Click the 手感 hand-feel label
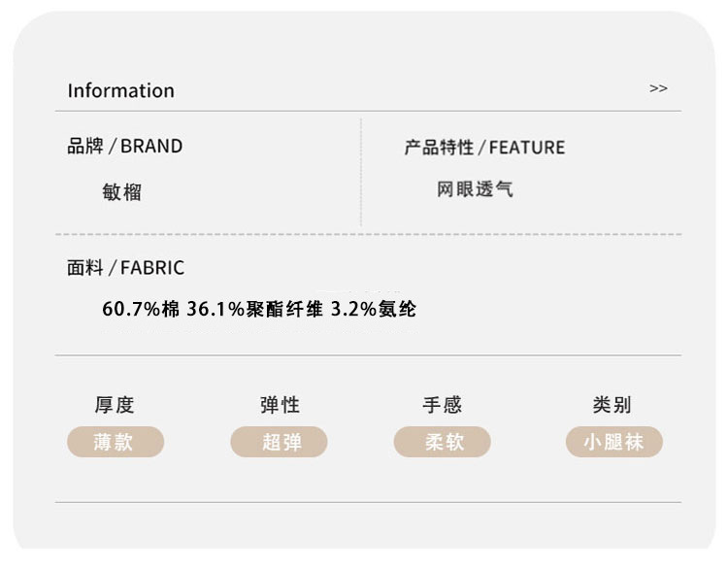The image size is (728, 570). 442,405
